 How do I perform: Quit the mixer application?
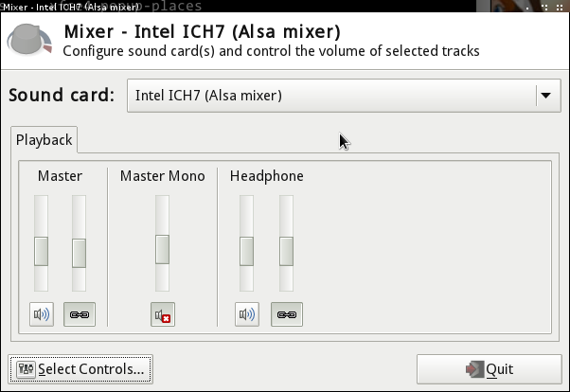pyautogui.click(x=490, y=369)
